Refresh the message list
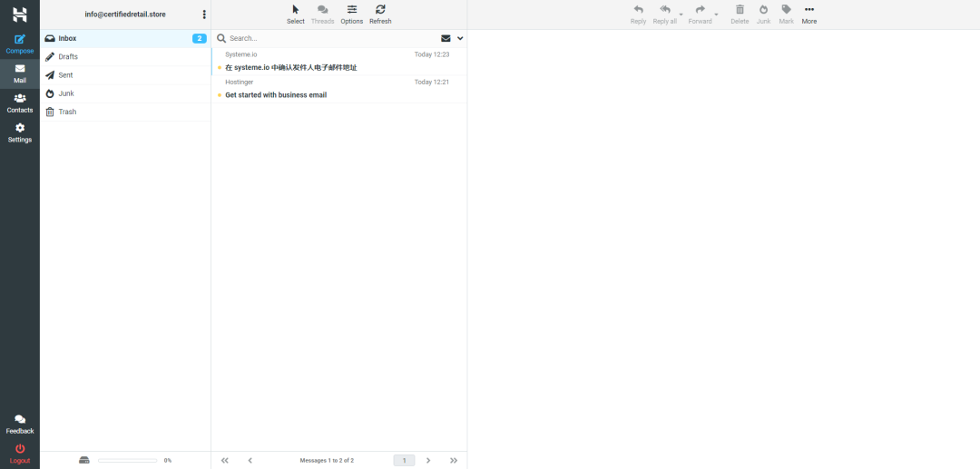980x469 pixels. (x=380, y=15)
